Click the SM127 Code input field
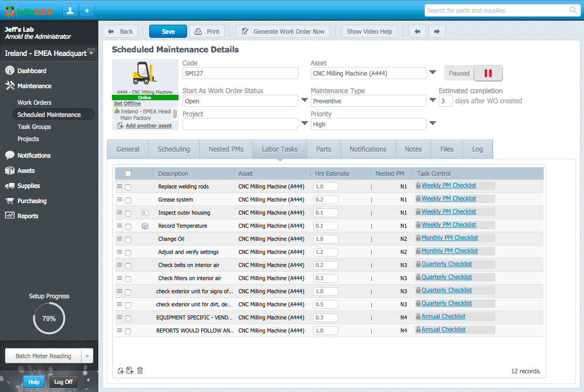This screenshot has height=392, width=584. pos(240,73)
